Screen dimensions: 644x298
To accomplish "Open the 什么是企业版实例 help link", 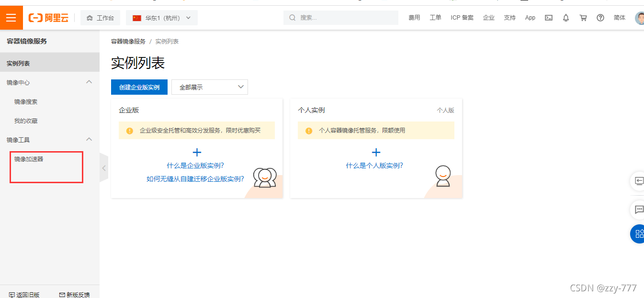I will [196, 165].
